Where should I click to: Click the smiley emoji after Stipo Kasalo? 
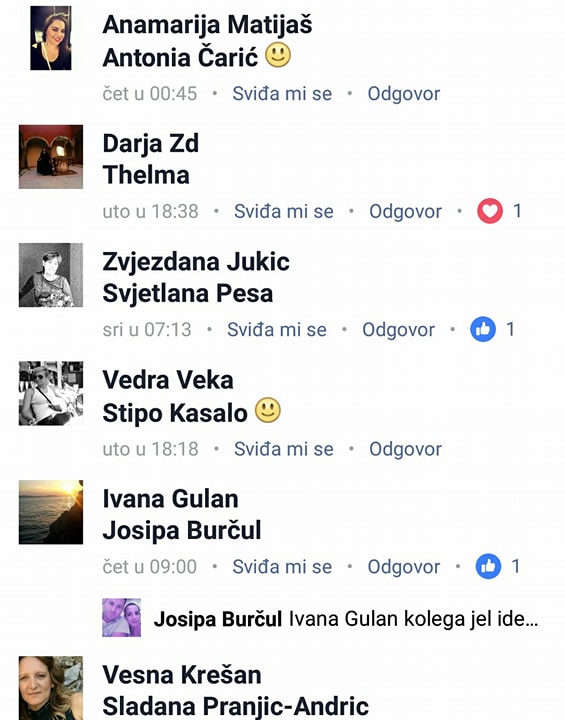click(x=268, y=410)
